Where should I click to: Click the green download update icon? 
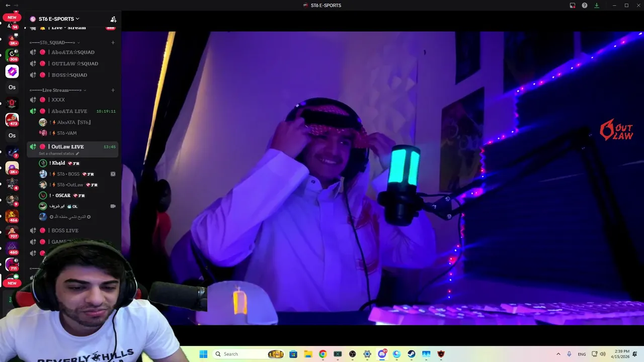coord(597,6)
